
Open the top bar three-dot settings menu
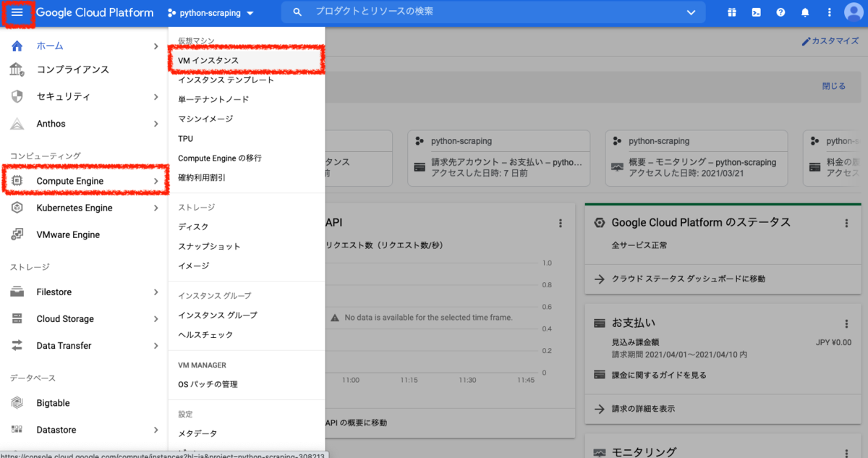pyautogui.click(x=829, y=12)
